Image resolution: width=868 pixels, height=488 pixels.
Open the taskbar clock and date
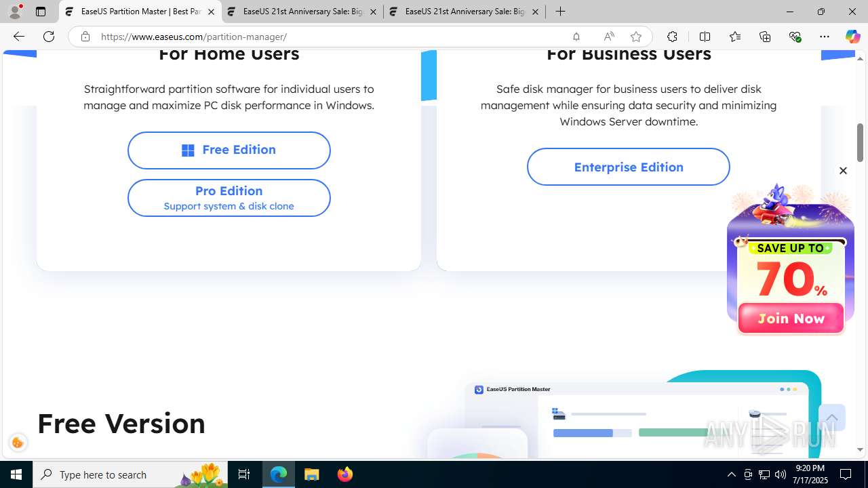[x=810, y=474]
